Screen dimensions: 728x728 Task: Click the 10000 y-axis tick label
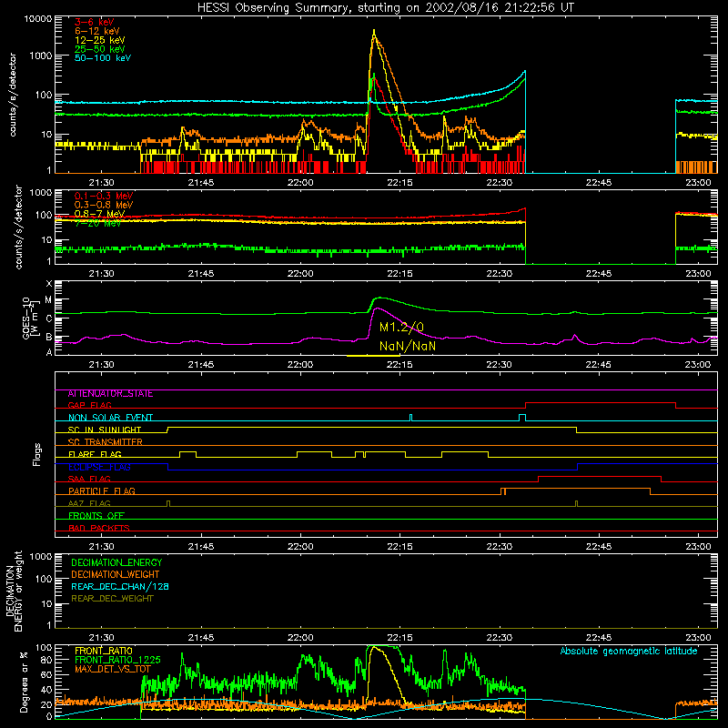[x=38, y=19]
